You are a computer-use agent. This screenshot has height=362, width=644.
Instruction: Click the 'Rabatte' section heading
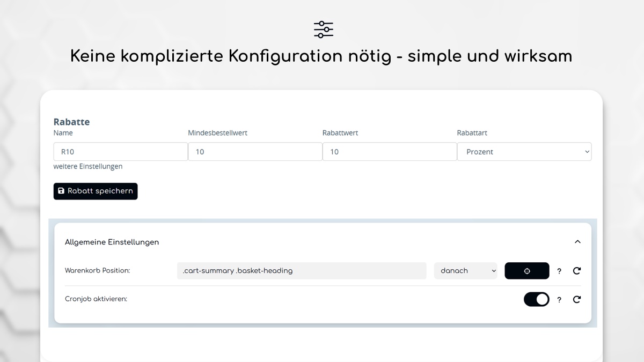(71, 122)
